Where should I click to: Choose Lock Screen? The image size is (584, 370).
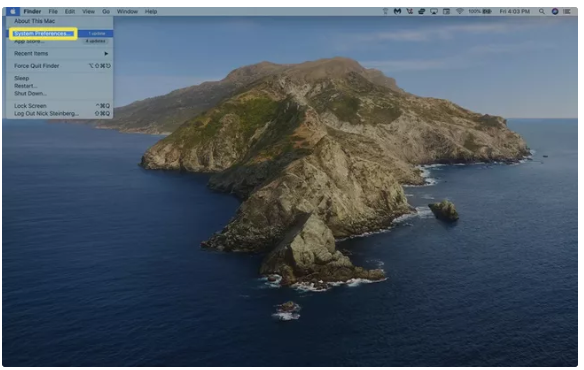click(60, 106)
